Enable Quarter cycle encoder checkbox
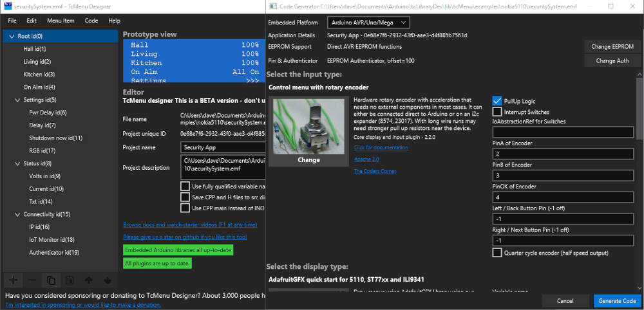This screenshot has height=310, width=644. click(x=497, y=253)
